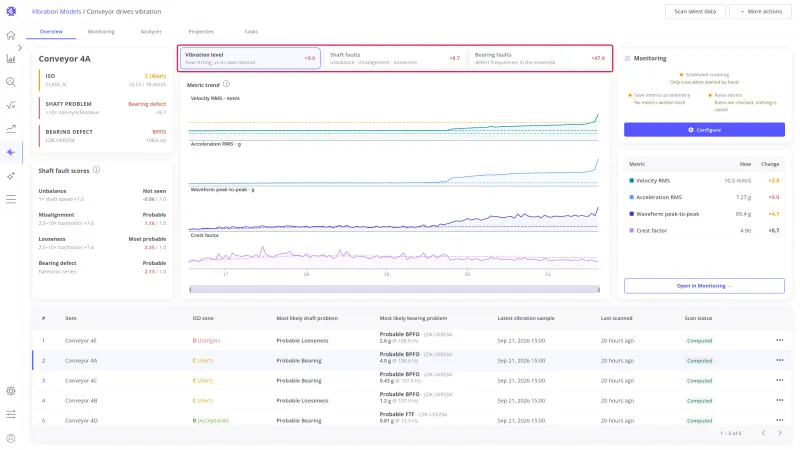Click the time range scrollbar below the charts

[394, 289]
